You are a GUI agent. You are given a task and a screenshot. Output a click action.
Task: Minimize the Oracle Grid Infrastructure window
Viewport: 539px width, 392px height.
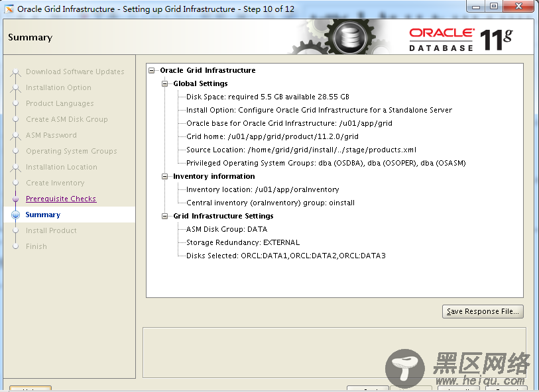(x=476, y=6)
